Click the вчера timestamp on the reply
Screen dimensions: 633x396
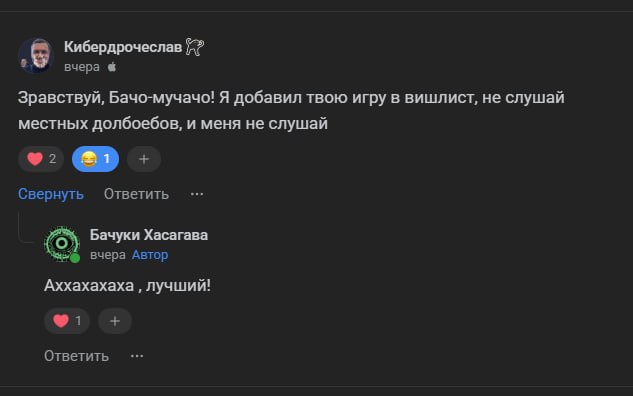coord(107,255)
